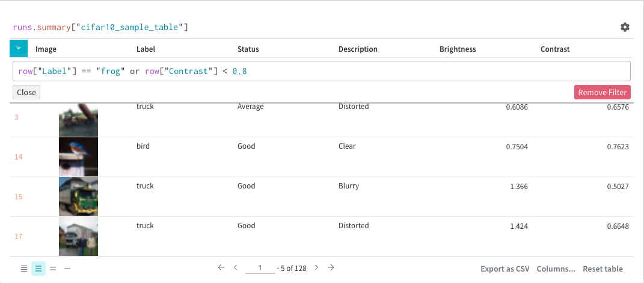This screenshot has width=644, height=283.
Task: Jump to the first page arrow
Action: pos(221,267)
